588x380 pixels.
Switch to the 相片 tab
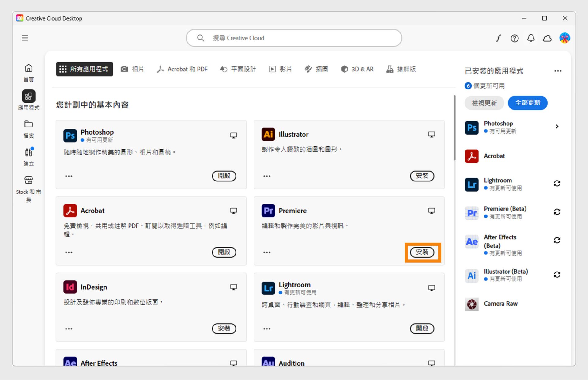[132, 69]
